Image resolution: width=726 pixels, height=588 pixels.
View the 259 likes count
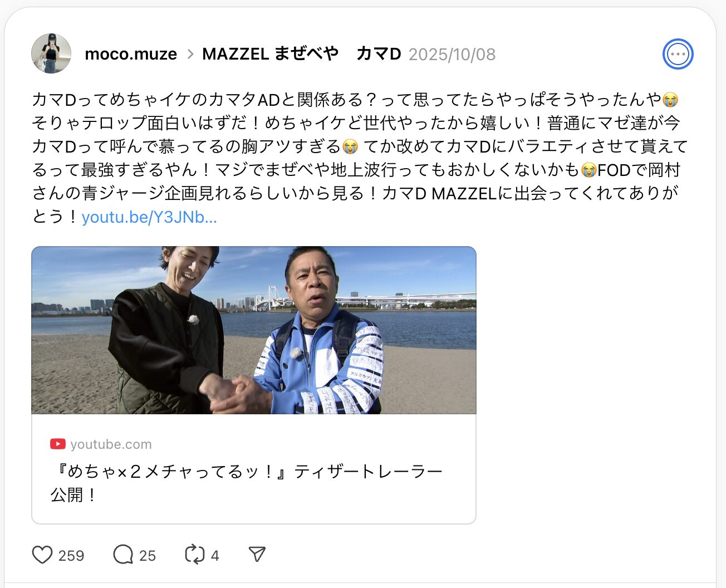click(71, 555)
